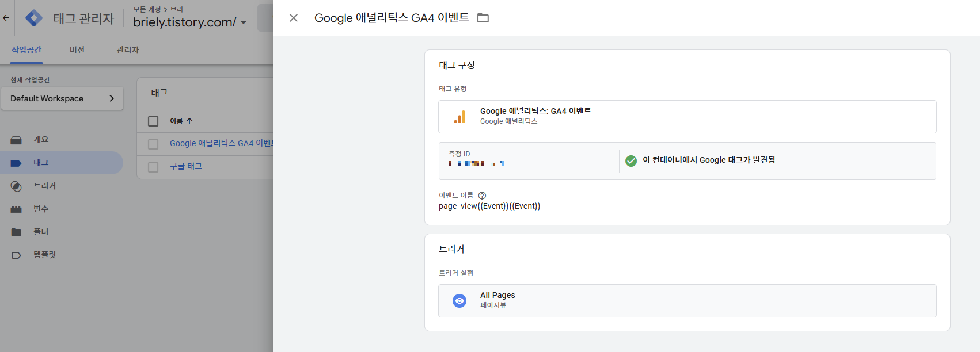Click the page_view{{Event}}{{Event}} event name

pyautogui.click(x=489, y=206)
